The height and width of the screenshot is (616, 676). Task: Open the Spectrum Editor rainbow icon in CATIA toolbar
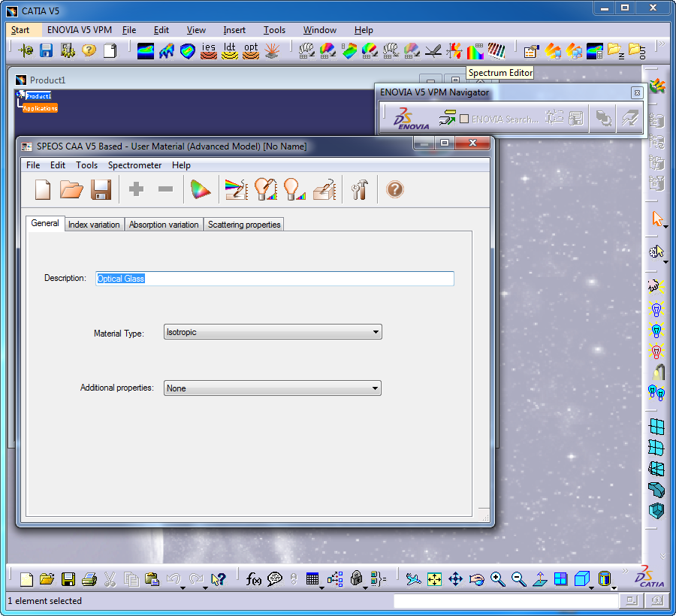475,51
